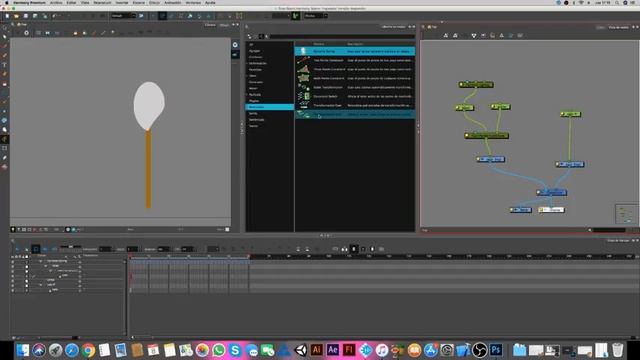640x360 pixels.
Task: Switch to the Cámara view tab
Action: click(x=210, y=25)
